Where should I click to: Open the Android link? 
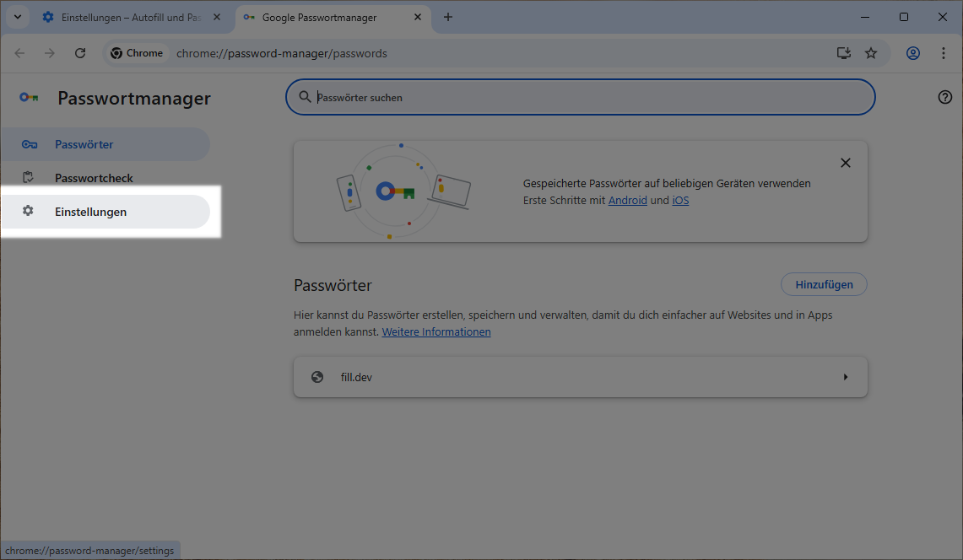(628, 200)
